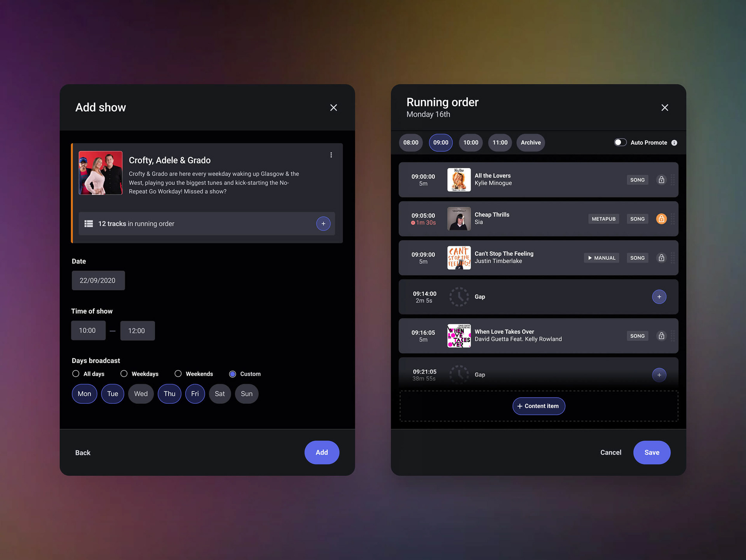Enable the Auto Promote switch
Image resolution: width=746 pixels, height=560 pixels.
(620, 142)
